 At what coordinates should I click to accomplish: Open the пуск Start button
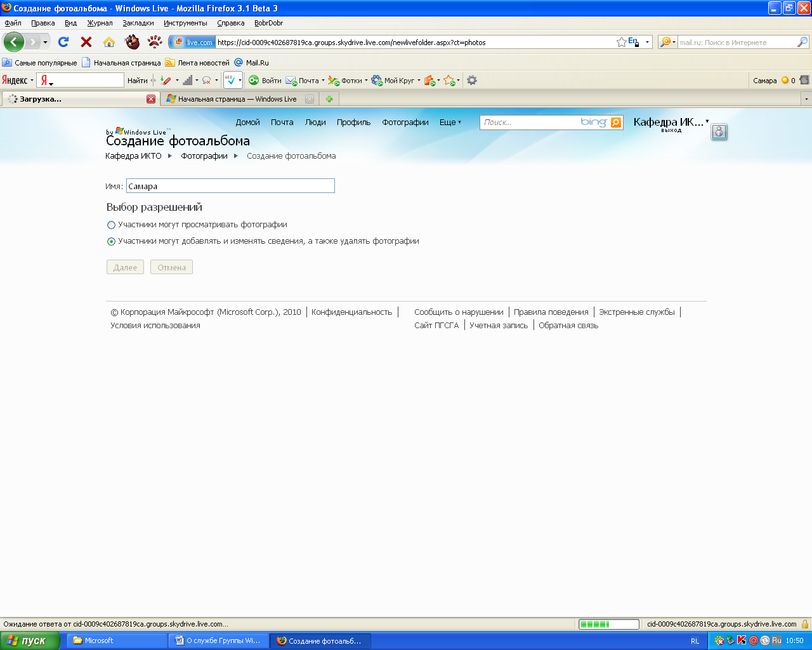pos(30,640)
